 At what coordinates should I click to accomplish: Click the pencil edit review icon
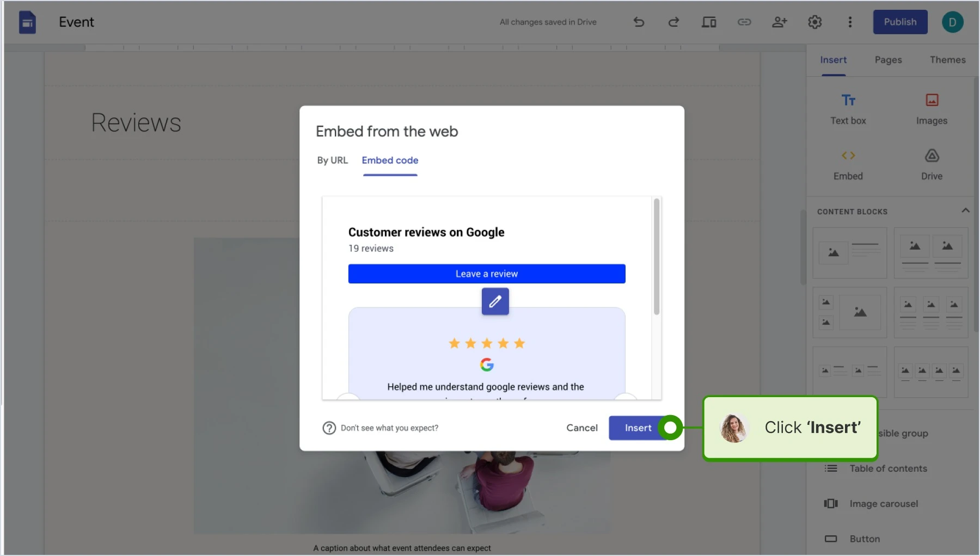495,301
